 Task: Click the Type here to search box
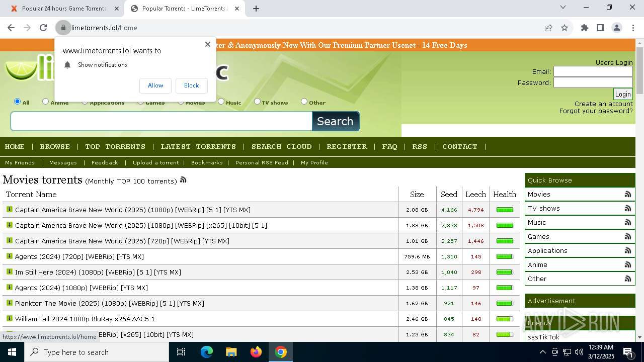coord(97,352)
